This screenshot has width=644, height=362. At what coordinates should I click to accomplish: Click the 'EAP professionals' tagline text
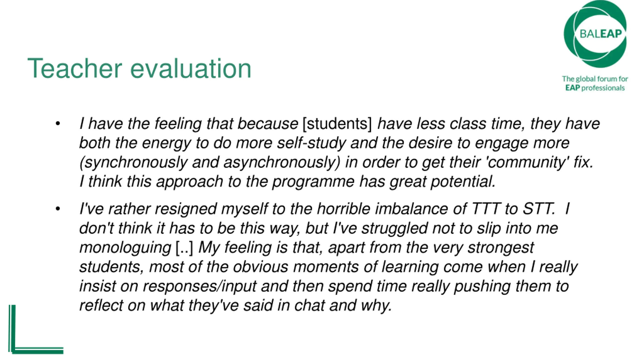point(595,88)
